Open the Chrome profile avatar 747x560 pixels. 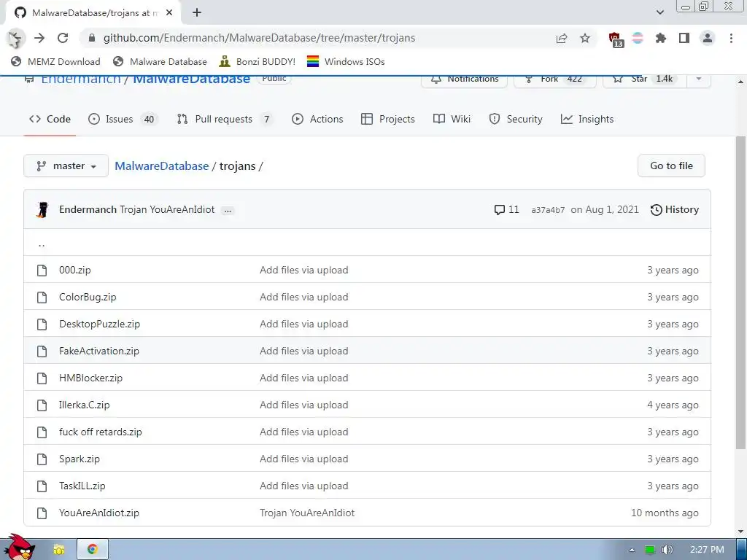tap(708, 38)
